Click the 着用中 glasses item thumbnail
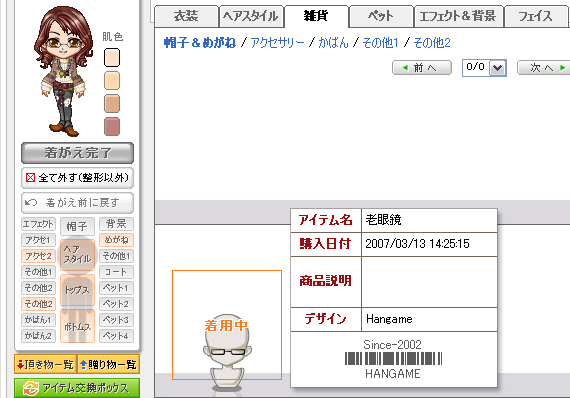Screen dimensions: 570x398 tap(227, 325)
